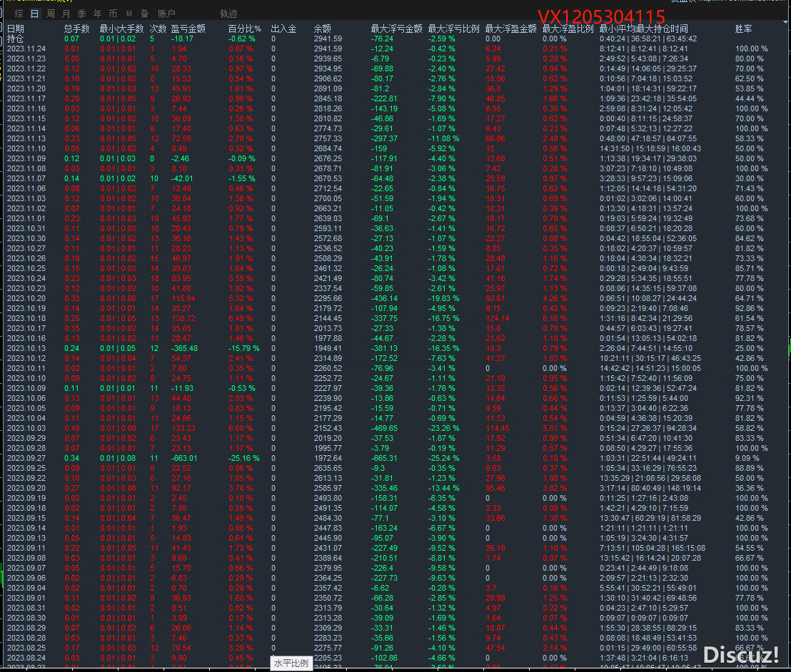The width and height of the screenshot is (791, 672).
Task: Click the 余额 column header
Action: point(323,29)
